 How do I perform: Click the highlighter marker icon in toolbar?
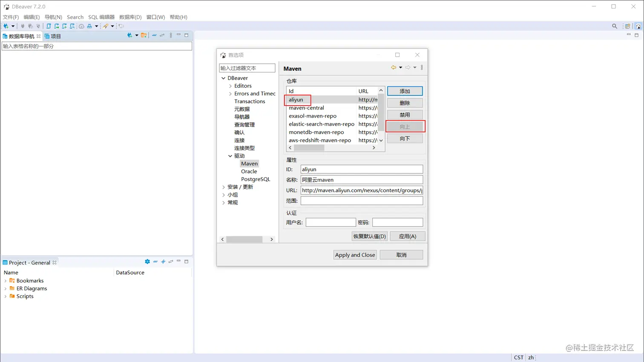click(106, 26)
